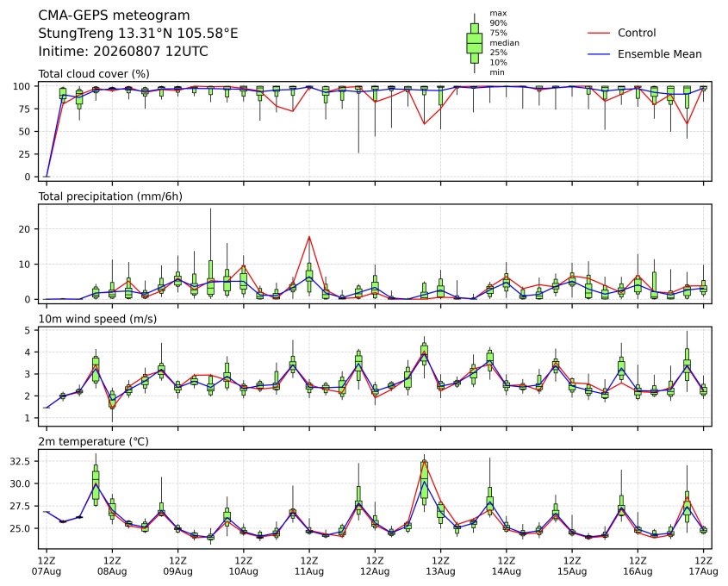Click the '32.5' tick on temperature axis

coord(21,462)
